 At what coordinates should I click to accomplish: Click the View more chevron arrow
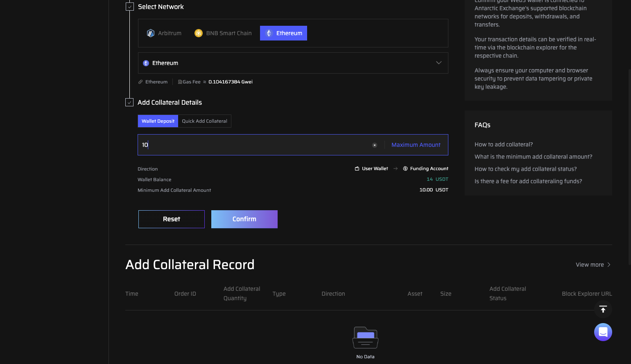[x=609, y=265]
